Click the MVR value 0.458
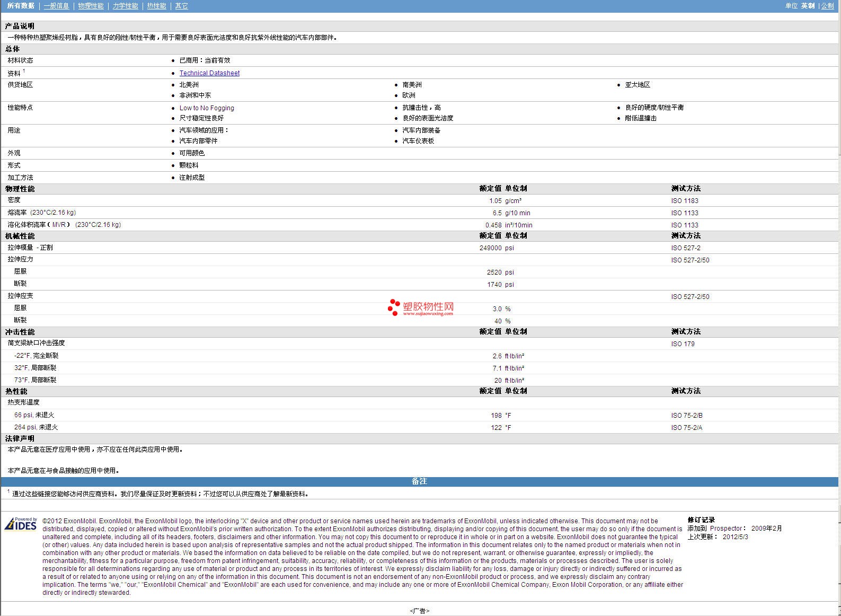This screenshot has height=616, width=841. (x=493, y=225)
